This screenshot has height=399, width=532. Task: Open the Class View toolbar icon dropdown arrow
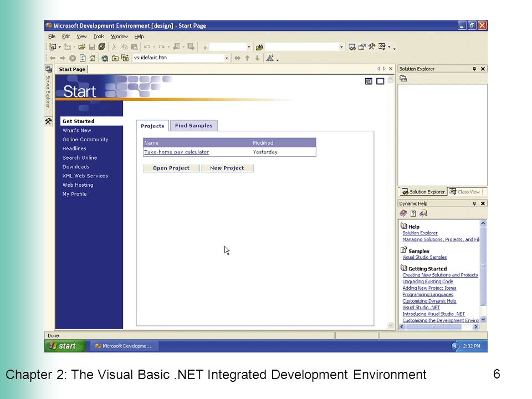pos(389,47)
